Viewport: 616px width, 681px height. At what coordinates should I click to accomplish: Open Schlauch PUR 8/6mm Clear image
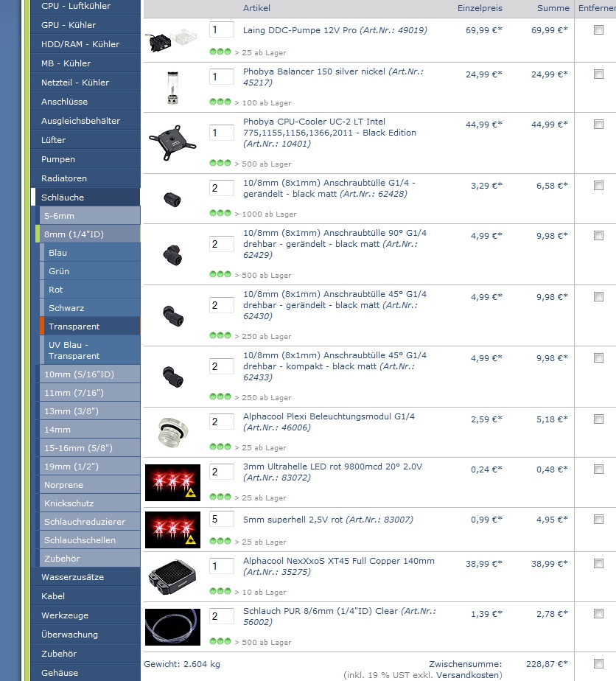[x=172, y=626]
